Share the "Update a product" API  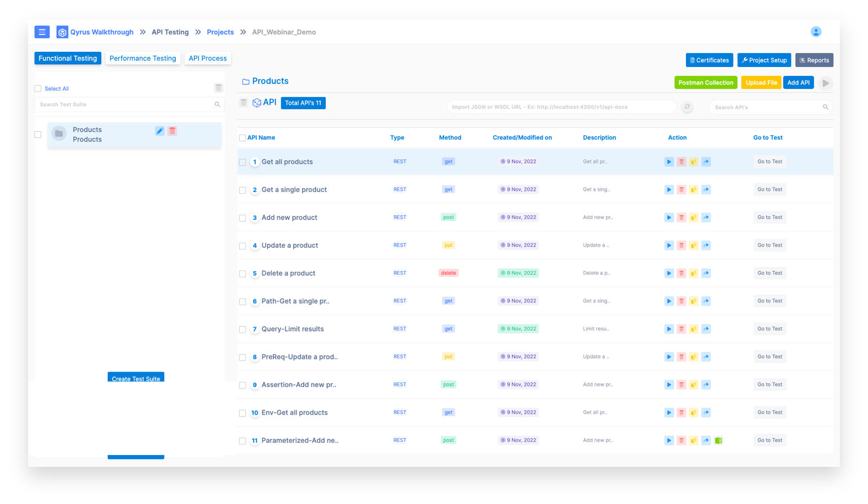706,245
